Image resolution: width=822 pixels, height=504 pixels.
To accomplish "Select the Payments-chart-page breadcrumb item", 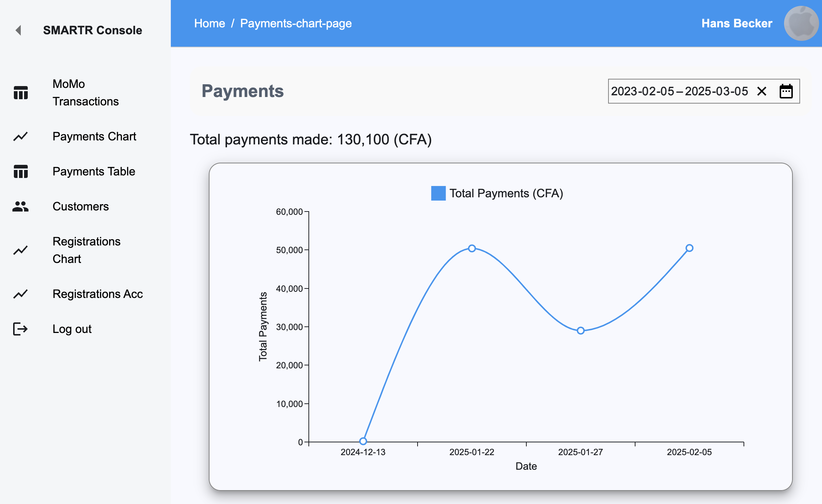I will (x=296, y=23).
